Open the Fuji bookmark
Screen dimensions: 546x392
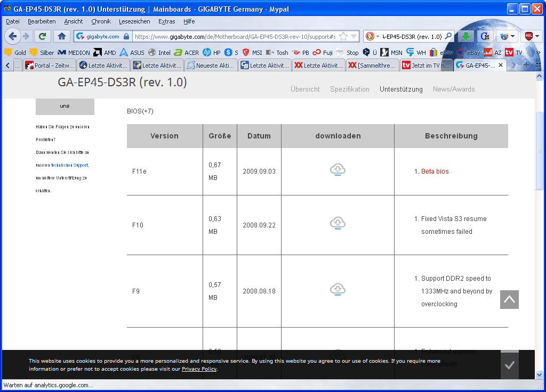[323, 53]
